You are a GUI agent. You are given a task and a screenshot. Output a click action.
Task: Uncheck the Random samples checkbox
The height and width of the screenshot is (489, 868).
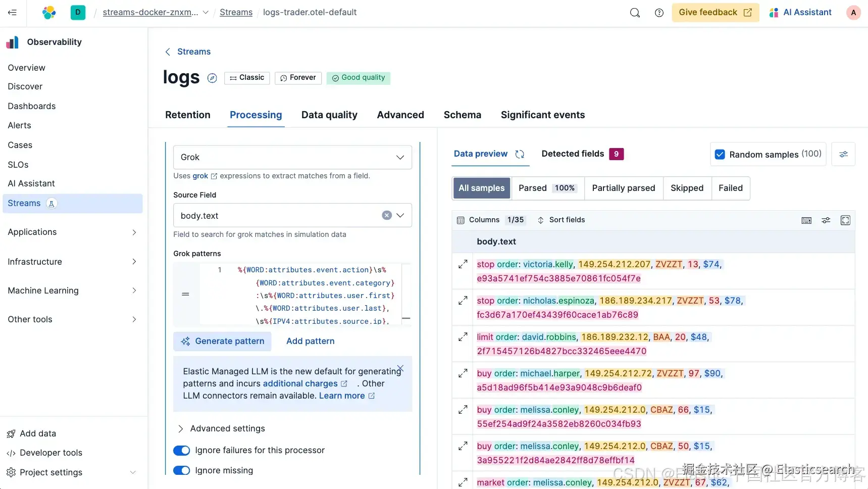(x=720, y=155)
